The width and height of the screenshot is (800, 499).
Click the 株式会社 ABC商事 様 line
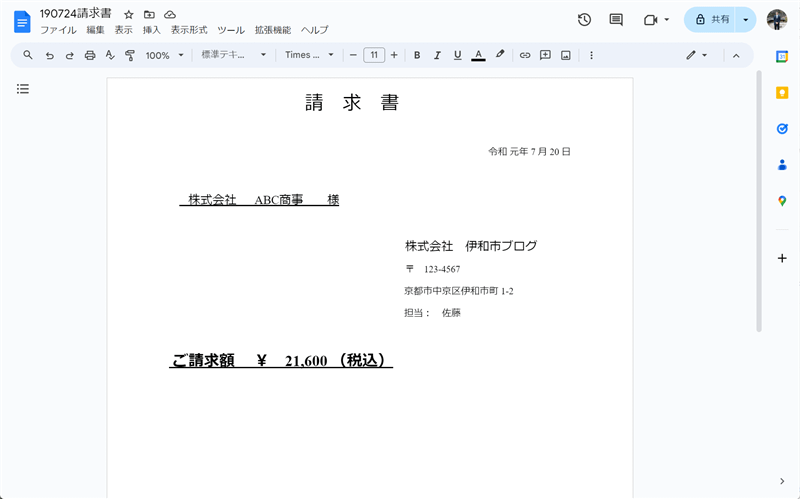259,199
